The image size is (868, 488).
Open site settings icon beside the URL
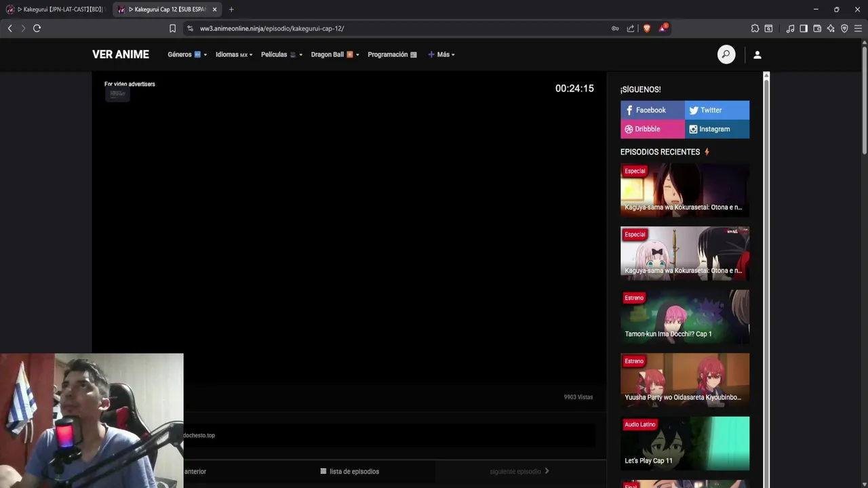click(x=190, y=28)
